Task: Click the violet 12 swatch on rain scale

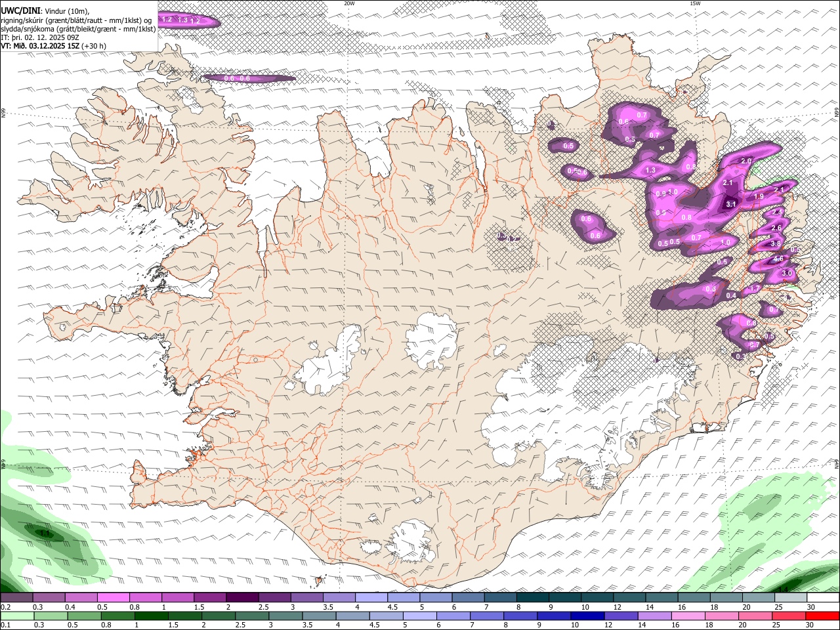Action: tap(620, 616)
